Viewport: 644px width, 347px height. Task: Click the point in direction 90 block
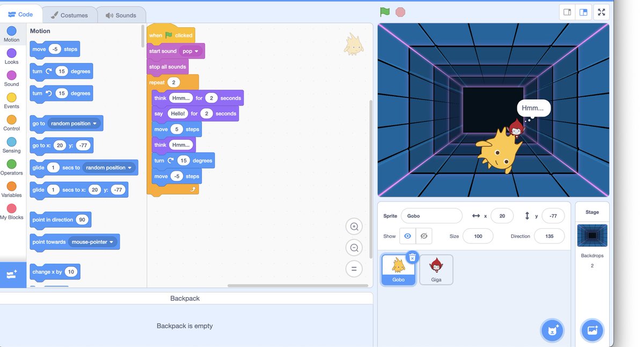pos(61,220)
